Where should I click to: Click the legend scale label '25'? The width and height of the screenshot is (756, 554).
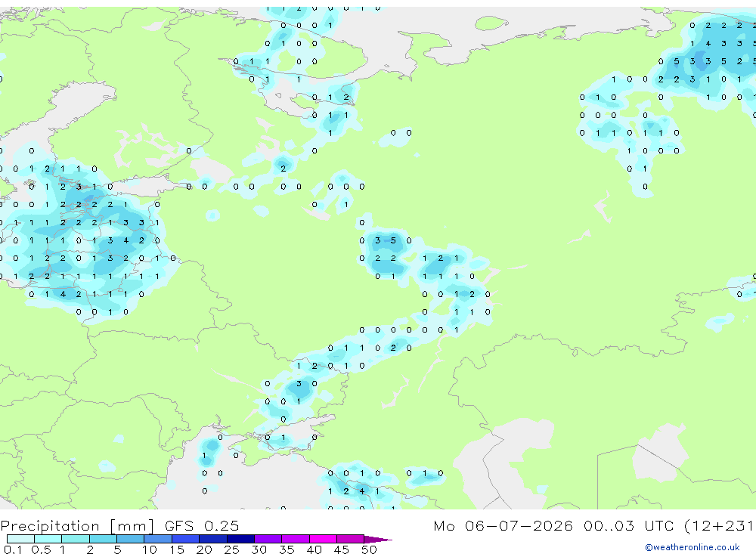(231, 549)
